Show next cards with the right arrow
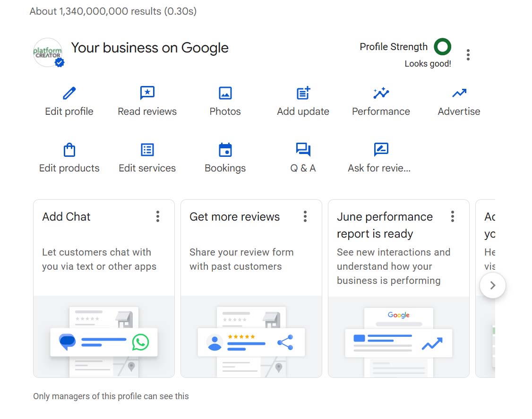This screenshot has height=419, width=532. click(x=493, y=286)
